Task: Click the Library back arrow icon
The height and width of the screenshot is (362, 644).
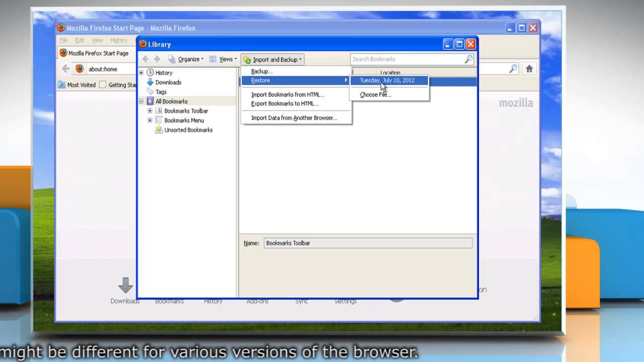Action: 145,59
